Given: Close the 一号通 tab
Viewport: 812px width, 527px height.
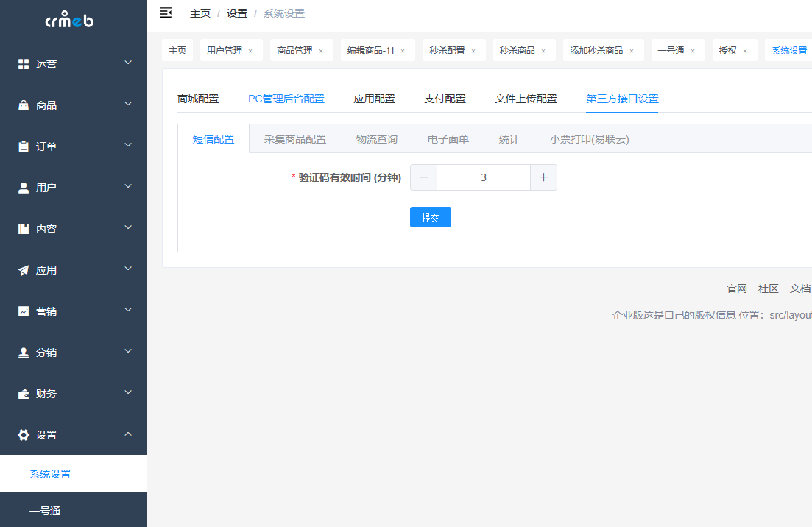Looking at the screenshot, I should [693, 51].
